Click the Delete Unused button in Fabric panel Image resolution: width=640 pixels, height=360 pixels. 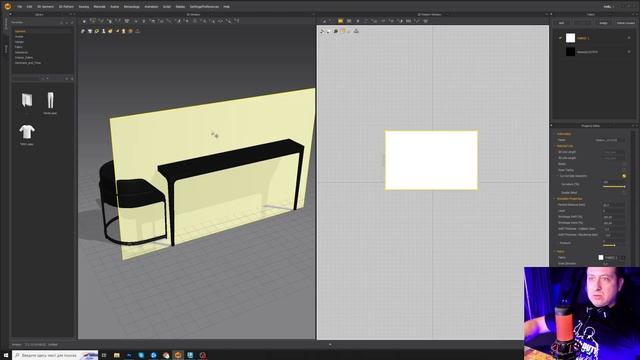625,23
